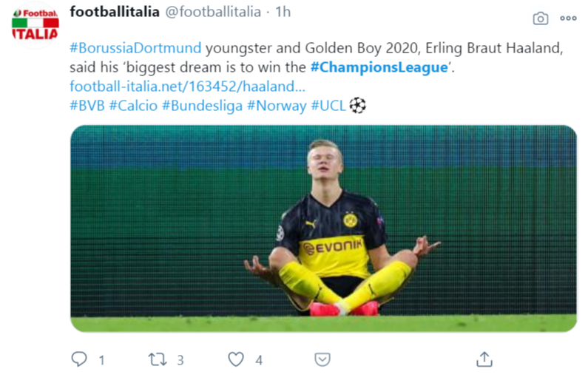588x383 pixels.
Task: Click the @footballitalia handle
Action: point(212,12)
